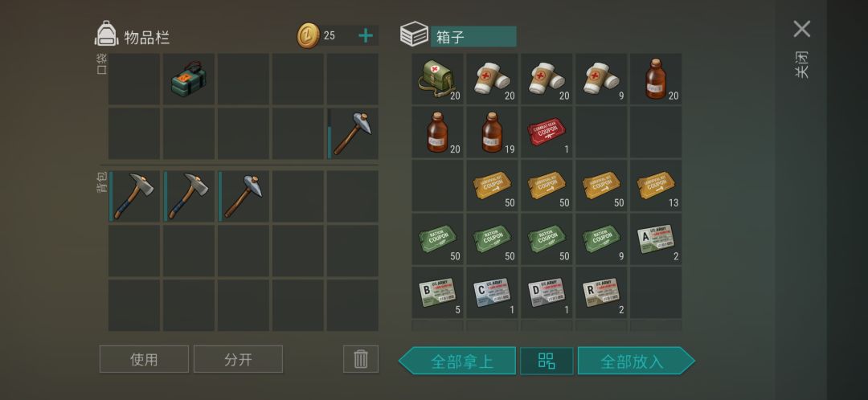This screenshot has width=868, height=400.
Task: Click the 使用 (Use) button
Action: pos(144,359)
